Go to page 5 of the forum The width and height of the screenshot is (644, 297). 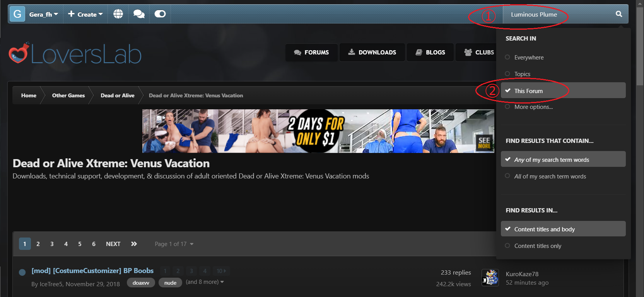pyautogui.click(x=80, y=244)
